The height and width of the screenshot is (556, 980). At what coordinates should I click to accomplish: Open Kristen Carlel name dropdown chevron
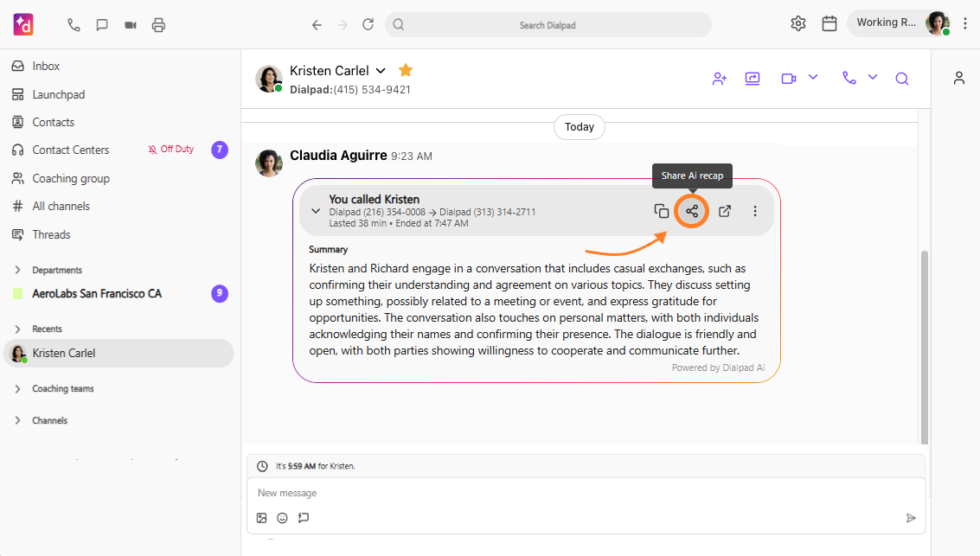[381, 71]
